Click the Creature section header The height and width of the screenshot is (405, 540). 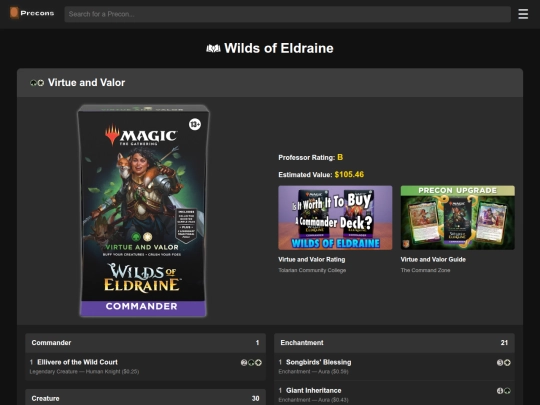coord(145,397)
